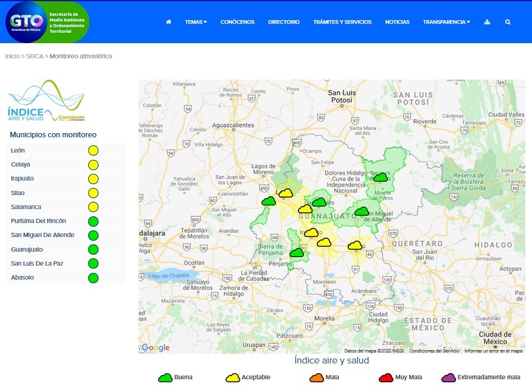
Task: Select Irapuato in the municipios list
Action: 66,179
